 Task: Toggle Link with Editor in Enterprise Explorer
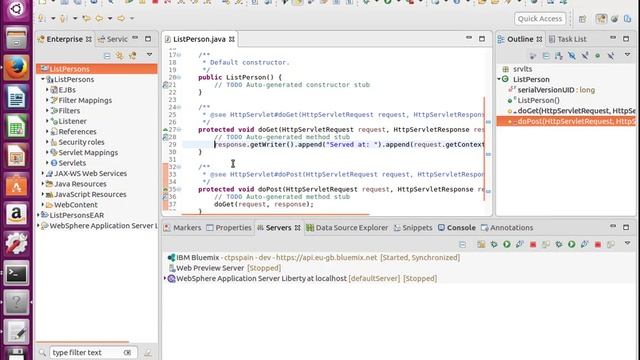coord(120,56)
